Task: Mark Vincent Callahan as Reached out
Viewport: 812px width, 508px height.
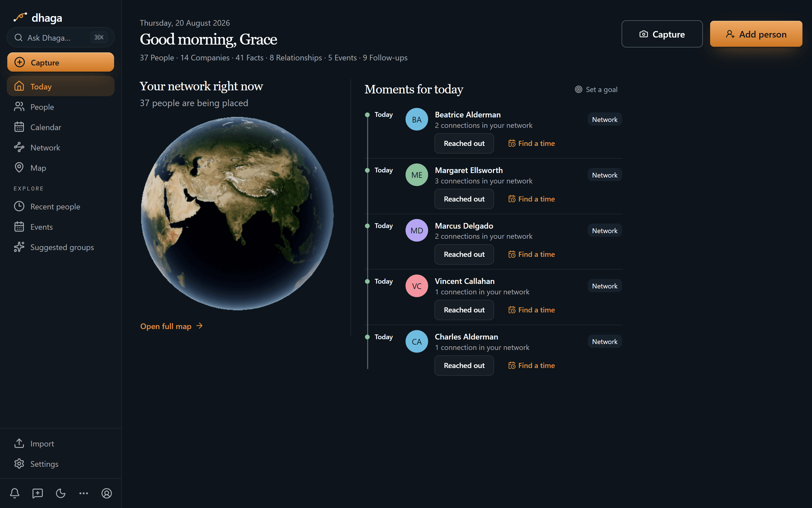Action: 464,310
